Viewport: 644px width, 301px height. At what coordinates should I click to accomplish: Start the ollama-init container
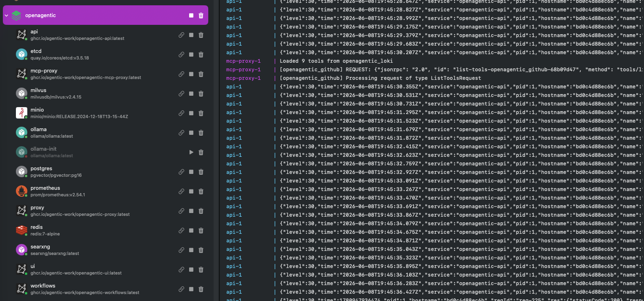point(191,152)
